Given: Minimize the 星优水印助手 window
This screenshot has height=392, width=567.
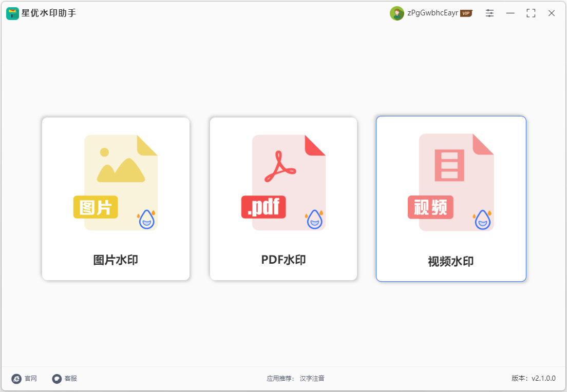Looking at the screenshot, I should point(510,13).
